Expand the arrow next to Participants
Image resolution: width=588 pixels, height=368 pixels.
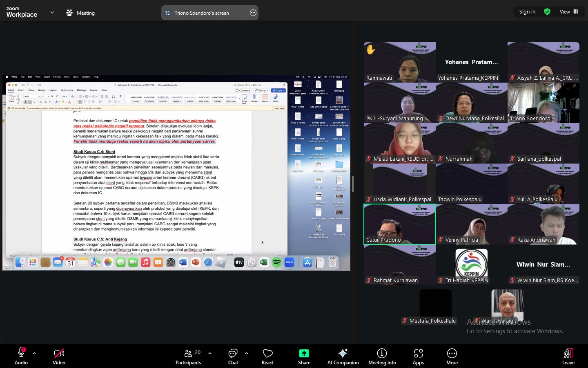click(210, 353)
